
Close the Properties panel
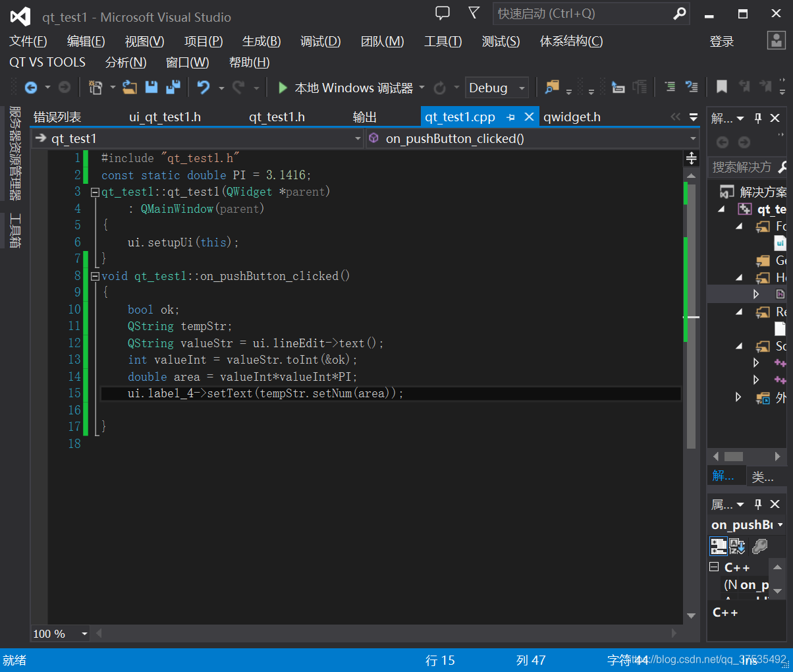[x=775, y=504]
